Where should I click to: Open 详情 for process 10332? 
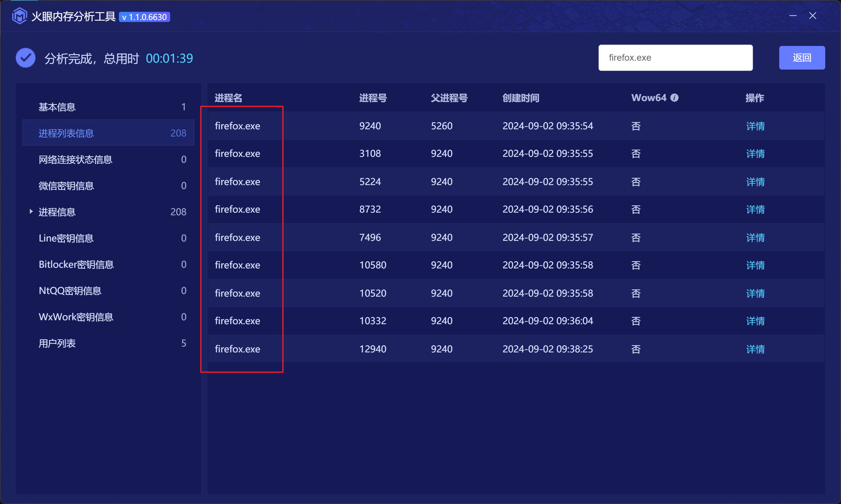pyautogui.click(x=755, y=321)
